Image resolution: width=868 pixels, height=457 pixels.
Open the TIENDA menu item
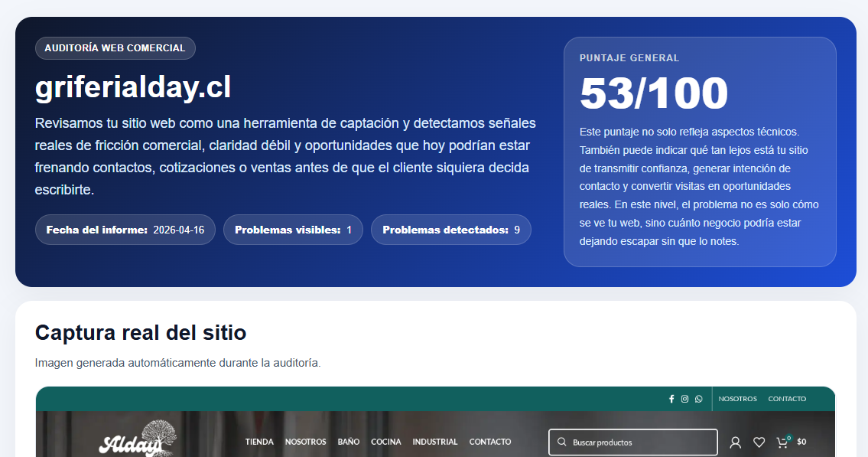tap(259, 442)
